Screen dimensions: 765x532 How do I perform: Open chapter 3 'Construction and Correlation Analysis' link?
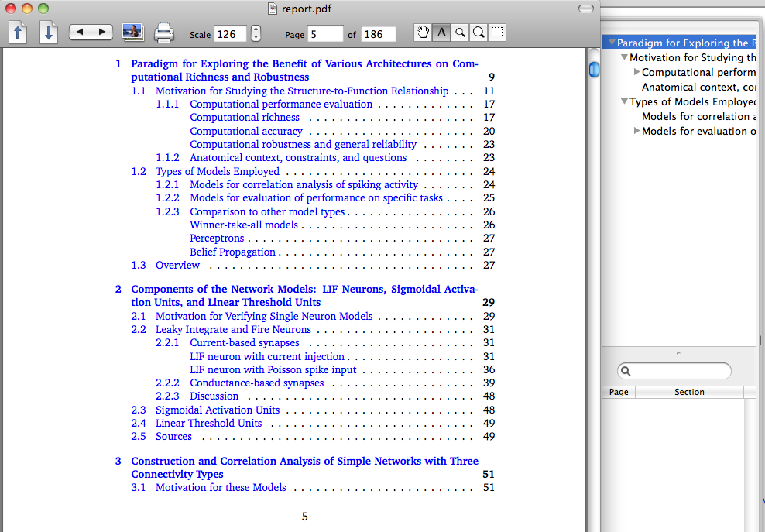coord(304,468)
